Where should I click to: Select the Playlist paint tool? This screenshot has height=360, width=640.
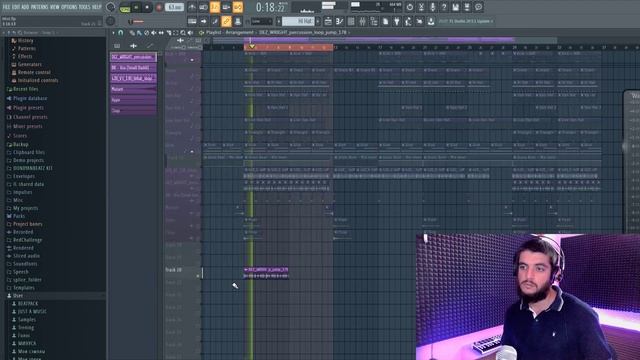click(139, 33)
